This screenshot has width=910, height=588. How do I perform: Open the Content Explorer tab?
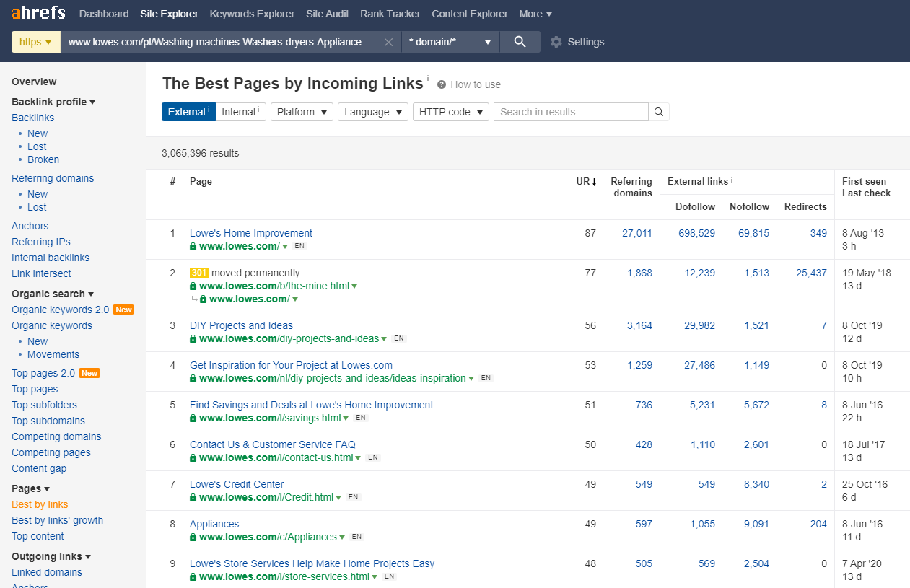click(470, 14)
